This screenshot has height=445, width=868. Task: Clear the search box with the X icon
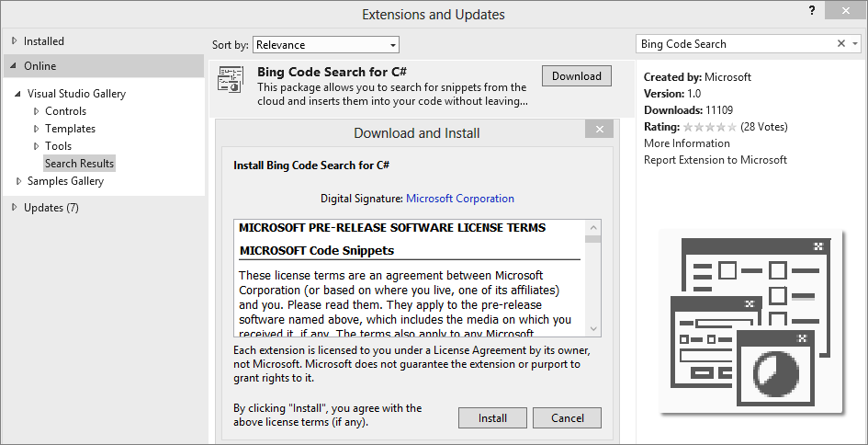[x=840, y=44]
